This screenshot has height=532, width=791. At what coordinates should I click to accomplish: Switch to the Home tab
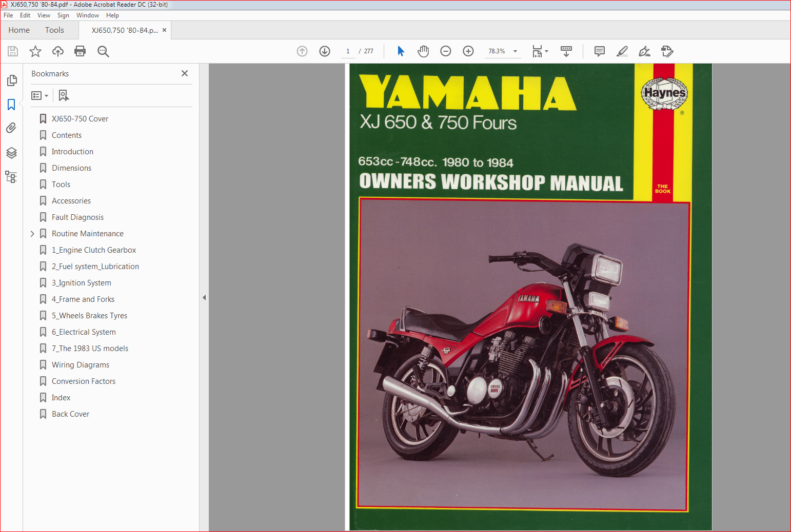(19, 30)
